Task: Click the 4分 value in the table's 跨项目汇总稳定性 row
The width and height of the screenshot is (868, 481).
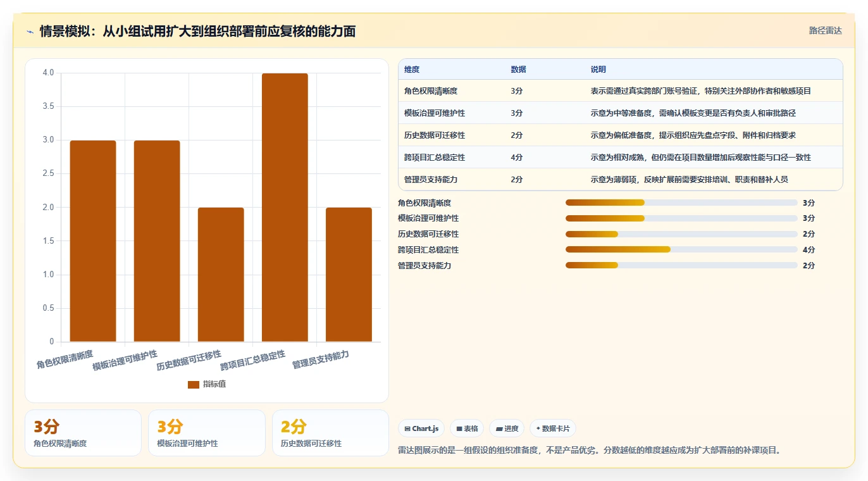Action: [517, 158]
